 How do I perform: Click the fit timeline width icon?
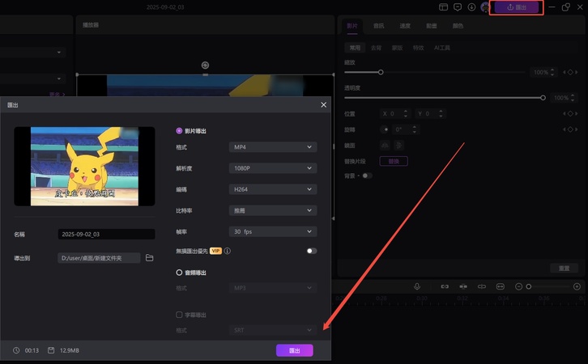501,286
